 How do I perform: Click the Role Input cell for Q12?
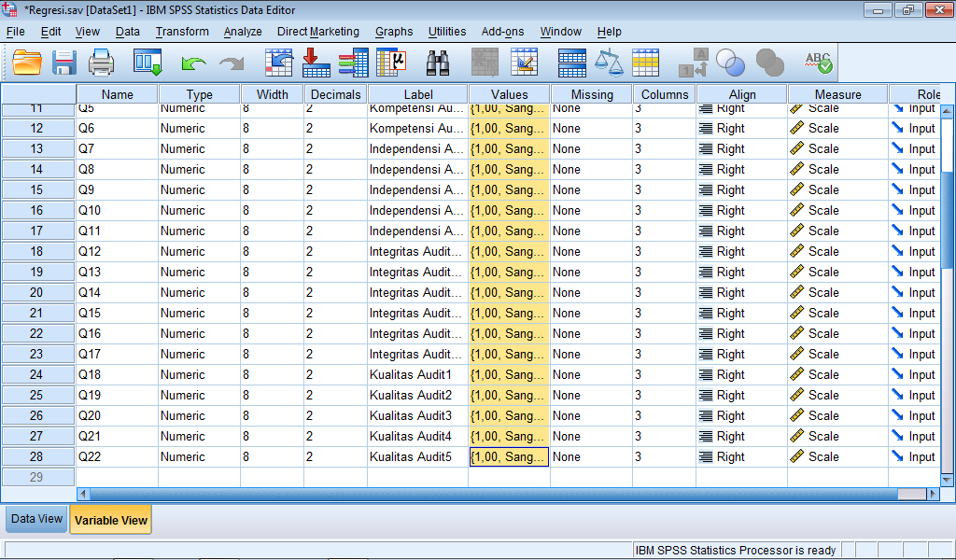(x=915, y=252)
